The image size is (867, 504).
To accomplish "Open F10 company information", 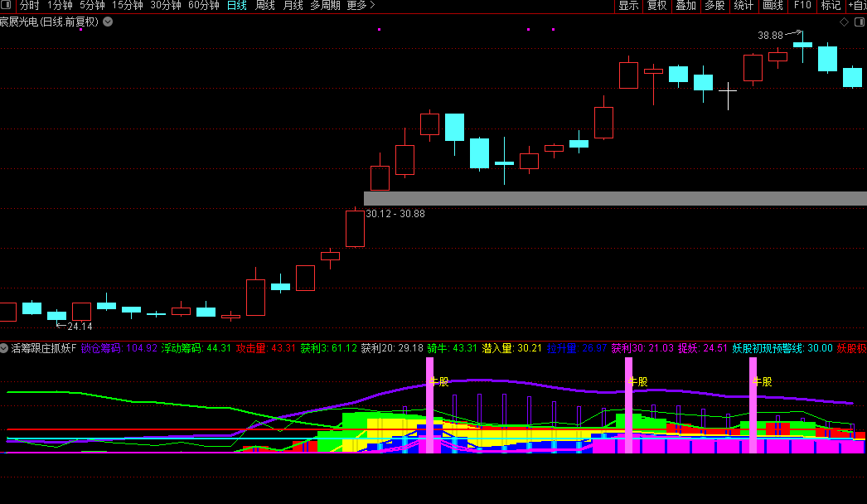I will (802, 6).
